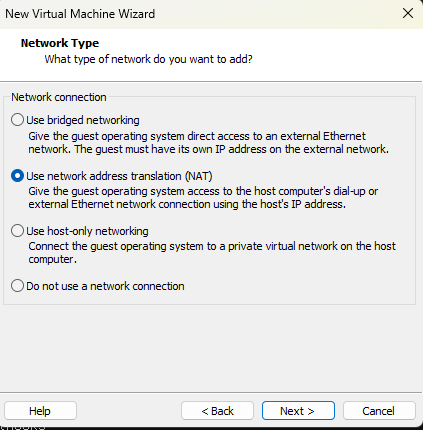The image size is (423, 430).
Task: Select the Use bridged networking radio button
Action: tap(17, 120)
